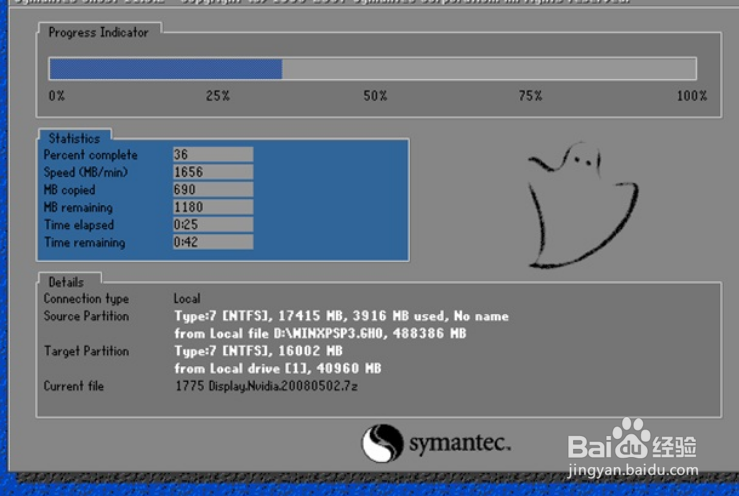Click the connection type value 'Local'
This screenshot has width=739, height=496.
[187, 298]
